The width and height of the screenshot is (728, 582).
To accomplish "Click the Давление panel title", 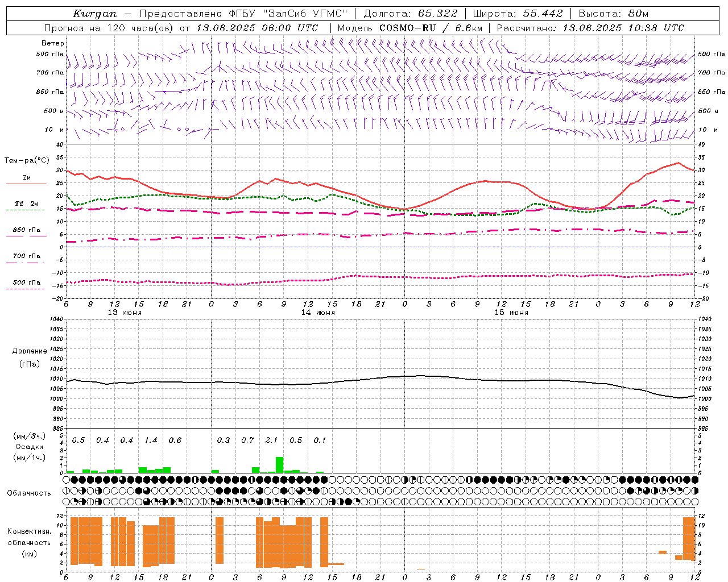I will (30, 351).
